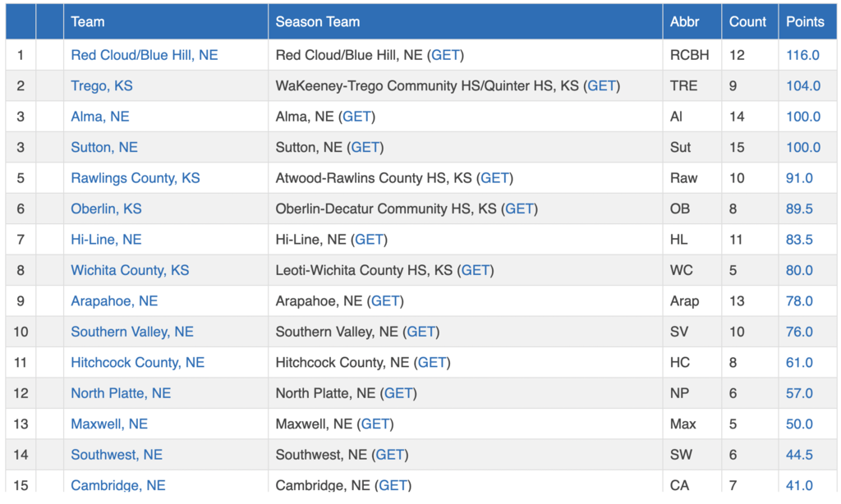Open Wichita County, KS team link
This screenshot has width=841, height=504.
pyautogui.click(x=130, y=270)
